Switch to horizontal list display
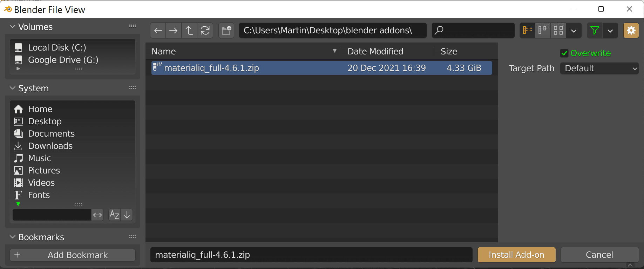The height and width of the screenshot is (269, 644). coord(543,31)
